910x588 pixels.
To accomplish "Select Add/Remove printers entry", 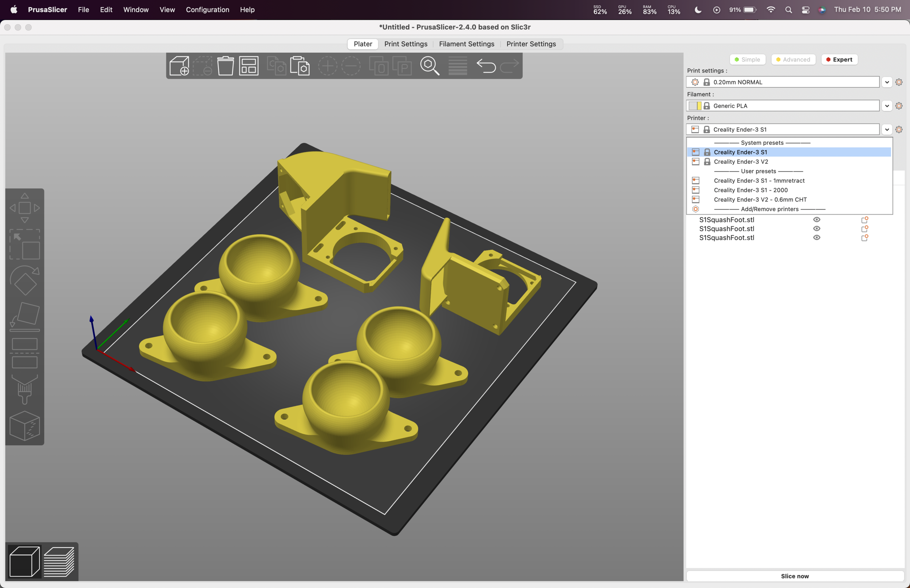I will pyautogui.click(x=789, y=209).
